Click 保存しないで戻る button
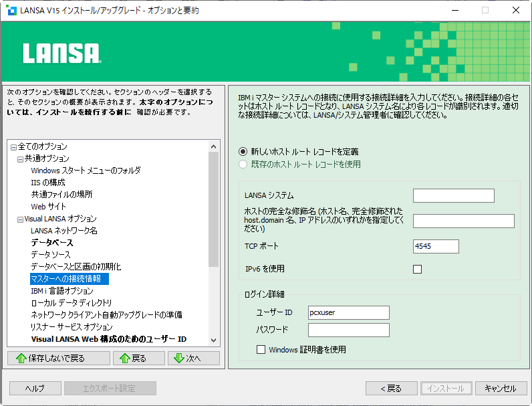Image resolution: width=532 pixels, height=406 pixels. tap(59, 358)
